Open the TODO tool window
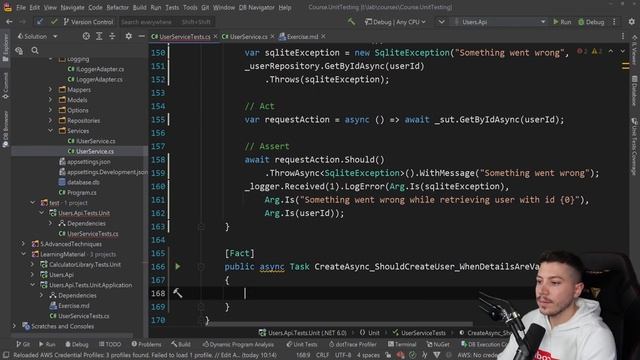Screen dimensions: 640x360 coord(110,344)
